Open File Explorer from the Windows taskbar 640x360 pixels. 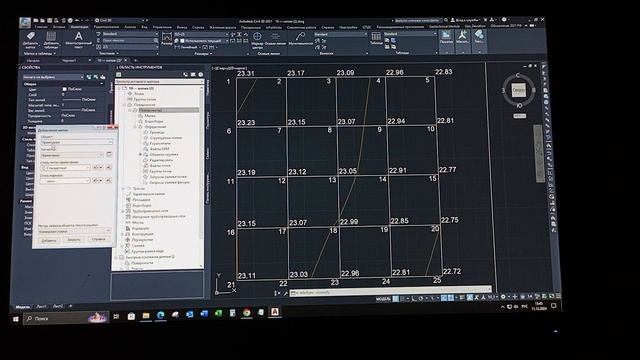point(146,316)
